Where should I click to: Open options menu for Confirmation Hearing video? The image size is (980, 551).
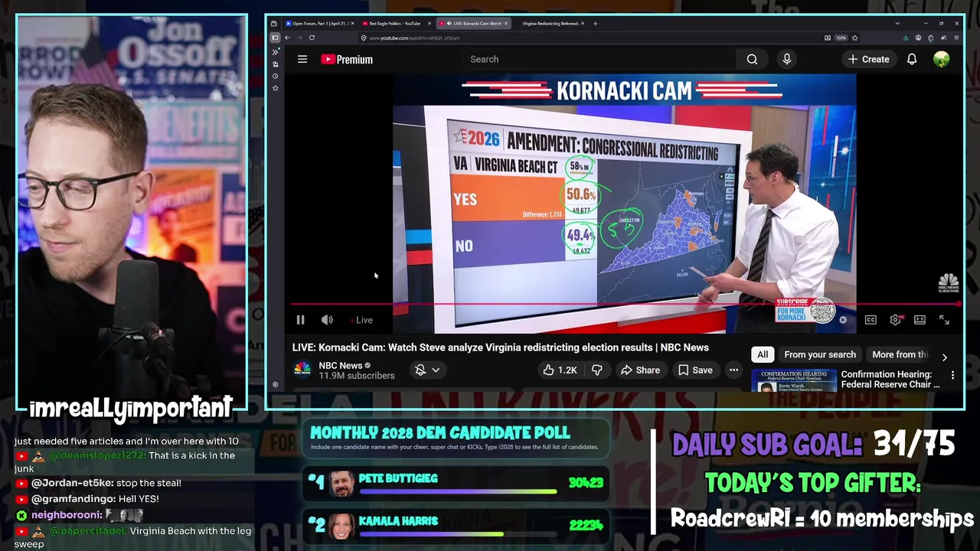[952, 375]
